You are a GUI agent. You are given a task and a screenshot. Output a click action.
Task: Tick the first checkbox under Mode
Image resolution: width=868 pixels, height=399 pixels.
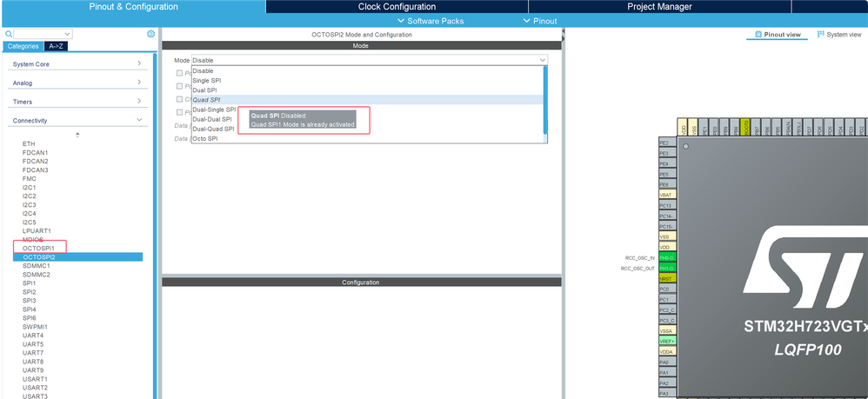[x=179, y=73]
